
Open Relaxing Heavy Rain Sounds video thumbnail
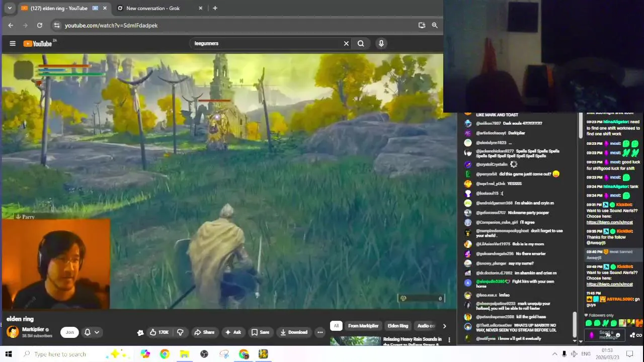coord(355,341)
